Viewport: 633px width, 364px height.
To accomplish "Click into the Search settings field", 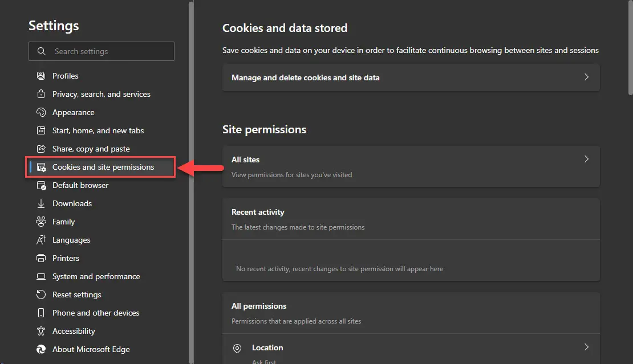I will pos(102,51).
